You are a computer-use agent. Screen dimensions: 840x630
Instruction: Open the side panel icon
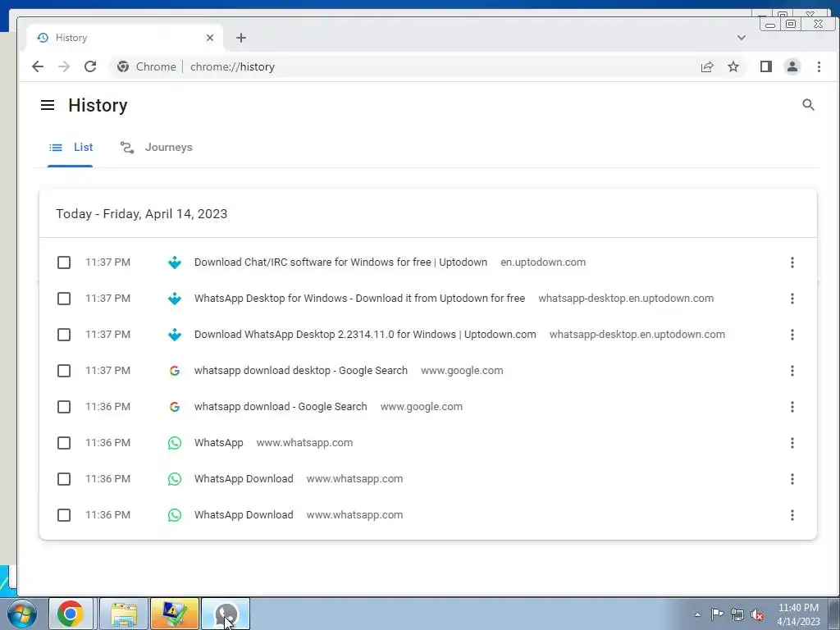point(765,66)
